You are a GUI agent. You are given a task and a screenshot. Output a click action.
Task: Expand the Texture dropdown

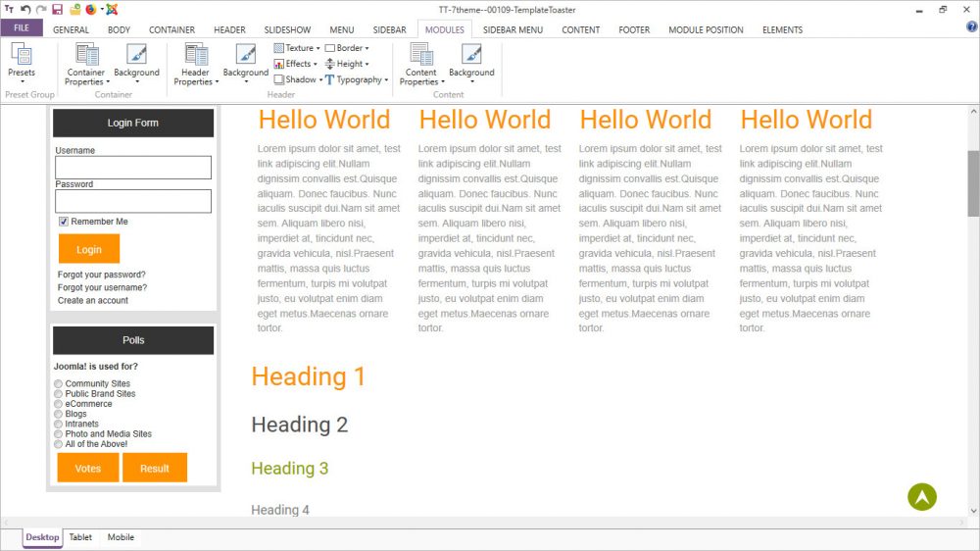[299, 48]
